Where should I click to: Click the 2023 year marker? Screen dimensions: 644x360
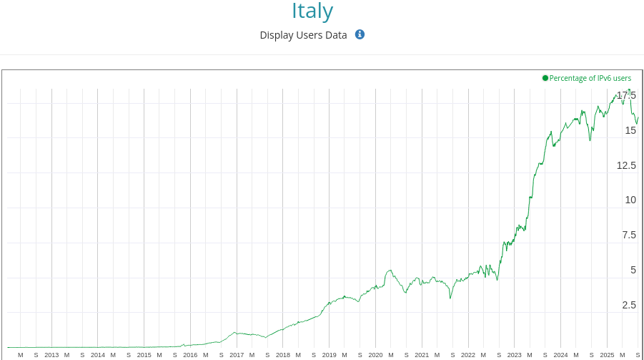point(515,354)
